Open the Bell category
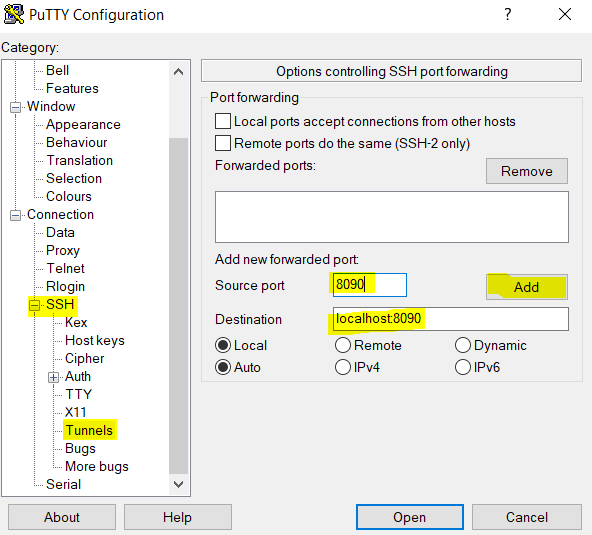This screenshot has width=592, height=535. (x=57, y=70)
